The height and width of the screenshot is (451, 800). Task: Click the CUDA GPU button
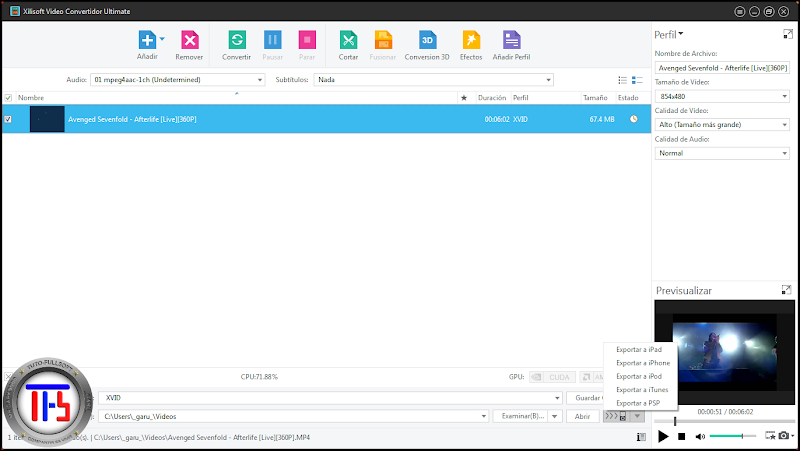[x=553, y=377]
